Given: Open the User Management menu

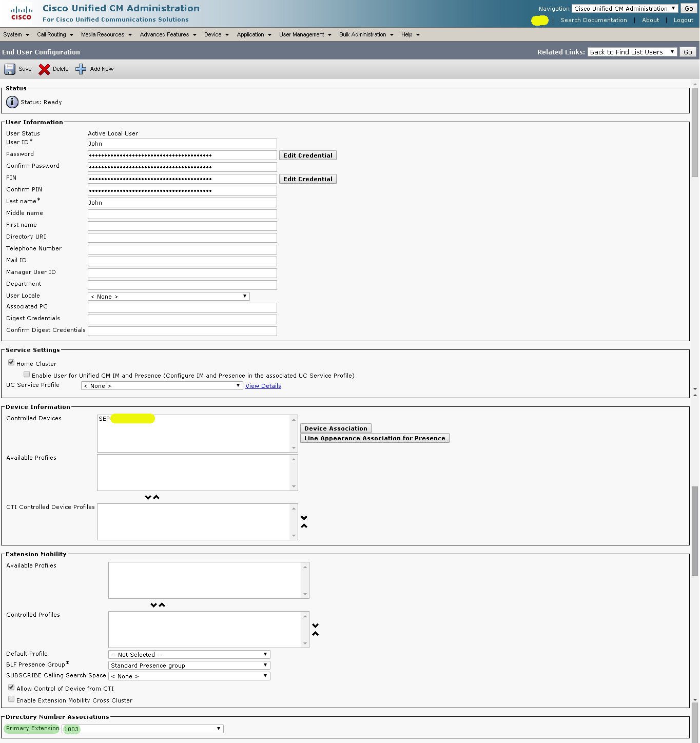Looking at the screenshot, I should 305,34.
